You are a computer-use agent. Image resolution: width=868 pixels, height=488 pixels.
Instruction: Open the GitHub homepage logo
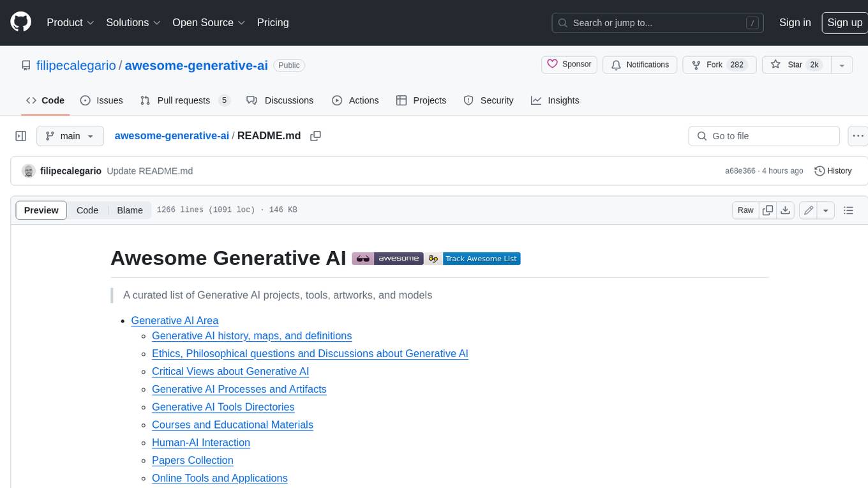tap(20, 22)
